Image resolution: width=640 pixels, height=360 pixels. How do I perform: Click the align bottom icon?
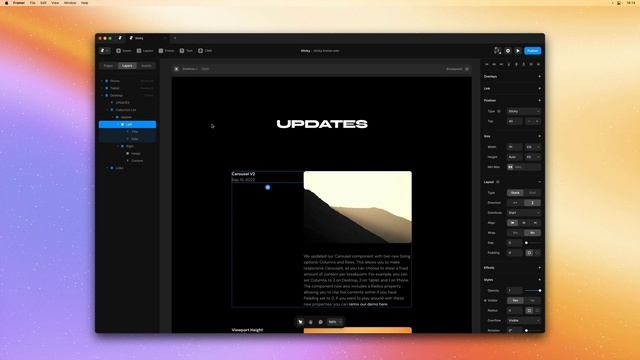point(524,64)
